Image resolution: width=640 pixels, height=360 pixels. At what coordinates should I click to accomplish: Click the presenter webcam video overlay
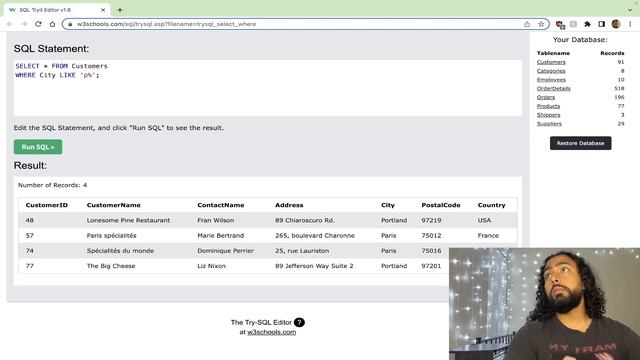[544, 304]
